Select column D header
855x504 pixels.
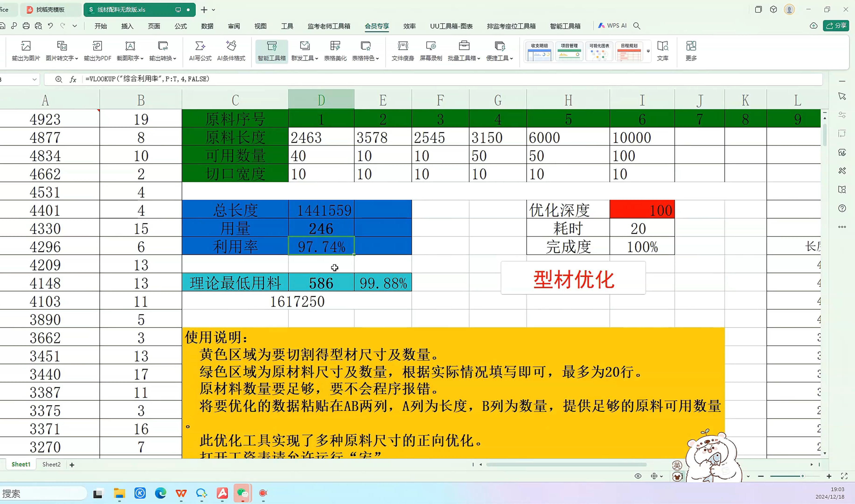(321, 99)
